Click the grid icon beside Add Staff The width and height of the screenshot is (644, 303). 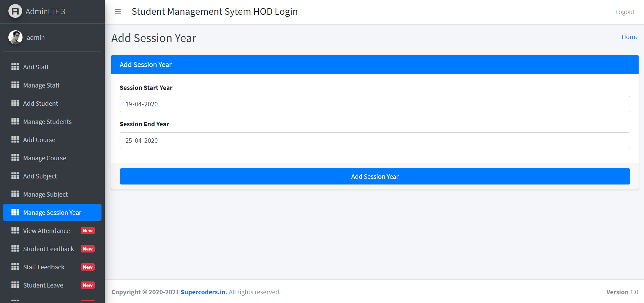pos(15,67)
